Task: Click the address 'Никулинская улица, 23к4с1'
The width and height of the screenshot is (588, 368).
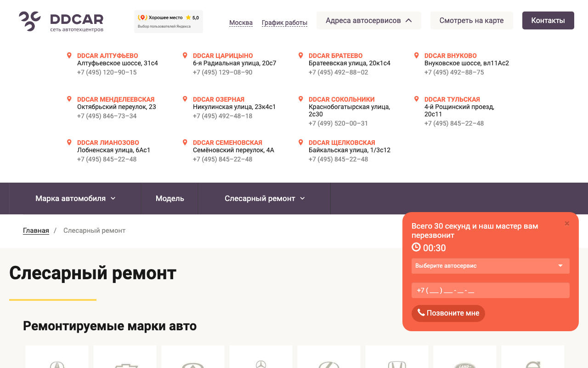Action: pos(234,107)
